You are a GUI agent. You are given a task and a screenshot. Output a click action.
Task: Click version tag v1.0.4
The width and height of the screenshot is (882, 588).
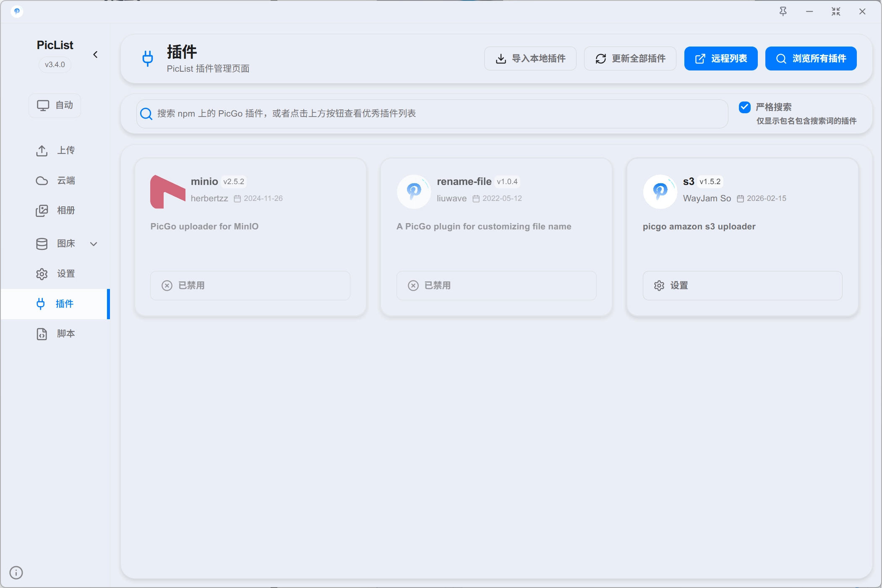click(507, 182)
